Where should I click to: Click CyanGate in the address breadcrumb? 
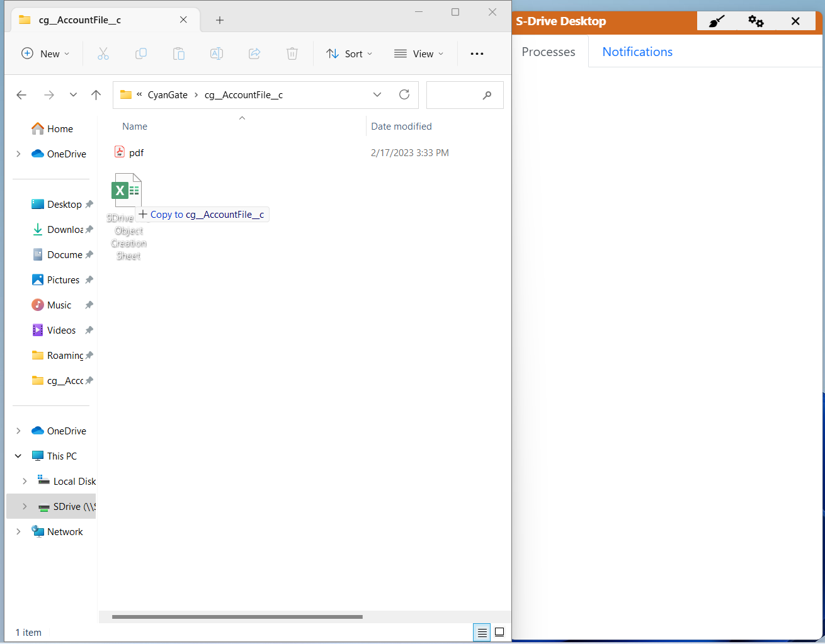click(x=168, y=95)
